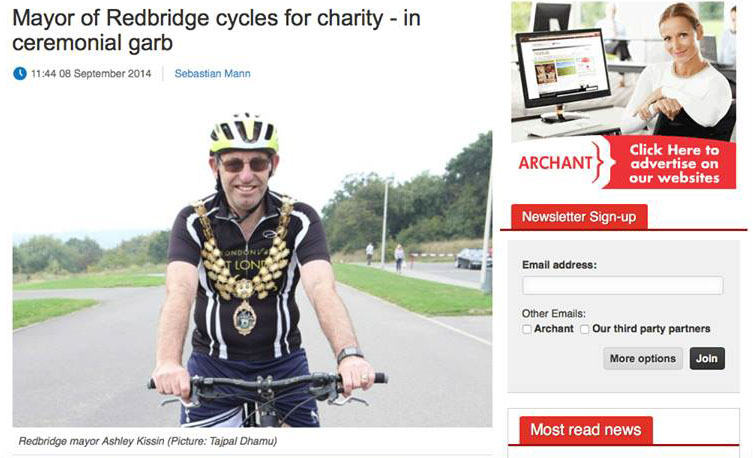
Task: Enable Our third party partners checkbox
Action: 584,329
